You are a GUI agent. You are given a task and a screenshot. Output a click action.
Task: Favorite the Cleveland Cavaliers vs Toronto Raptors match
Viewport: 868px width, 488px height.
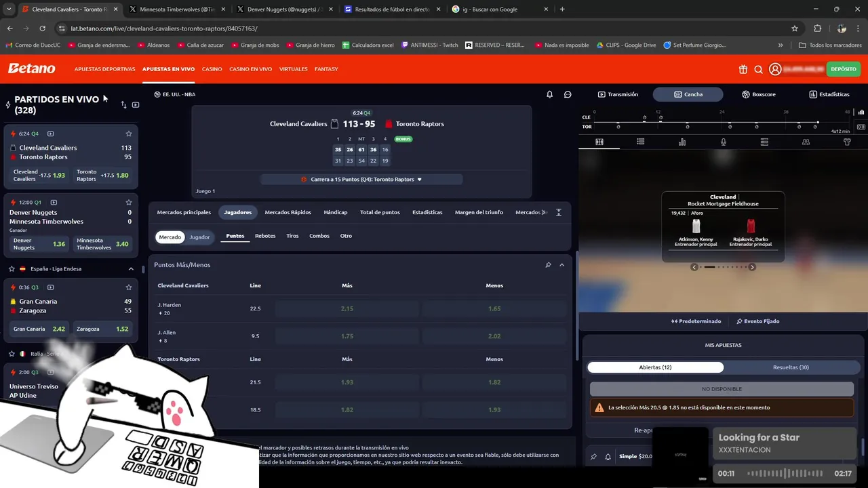(129, 134)
